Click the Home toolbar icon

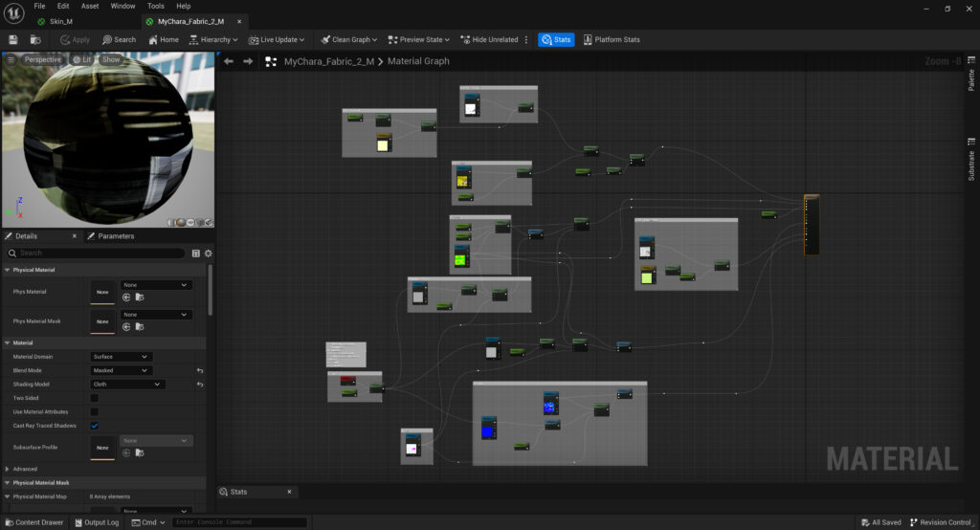[163, 39]
